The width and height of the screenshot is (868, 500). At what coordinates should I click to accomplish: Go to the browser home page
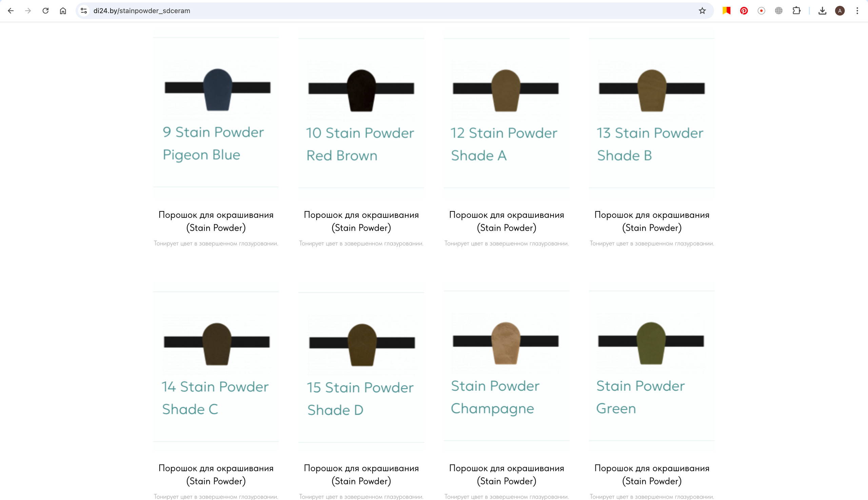tap(63, 11)
